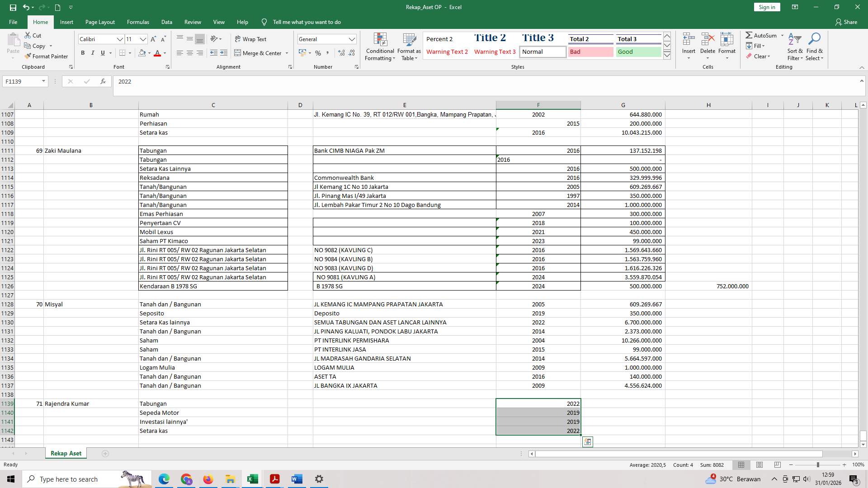868x488 pixels.
Task: Toggle Normal view in the status bar
Action: pyautogui.click(x=741, y=465)
